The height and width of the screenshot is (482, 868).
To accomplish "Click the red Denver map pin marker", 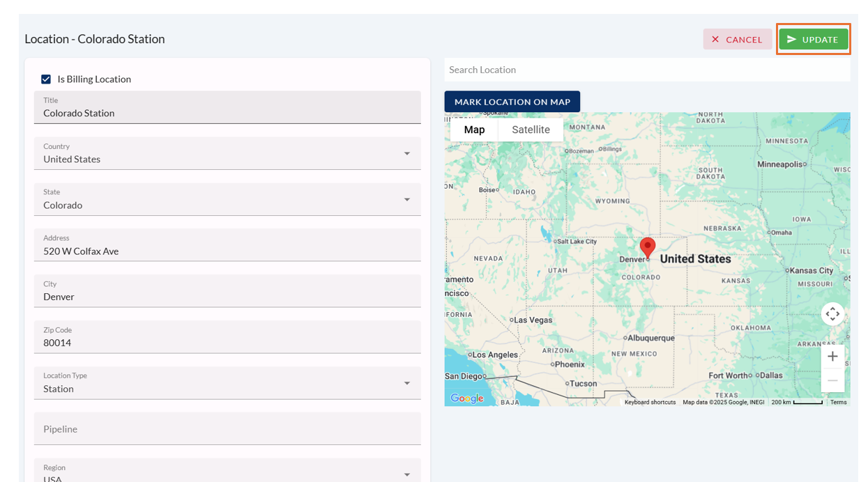I will (648, 247).
